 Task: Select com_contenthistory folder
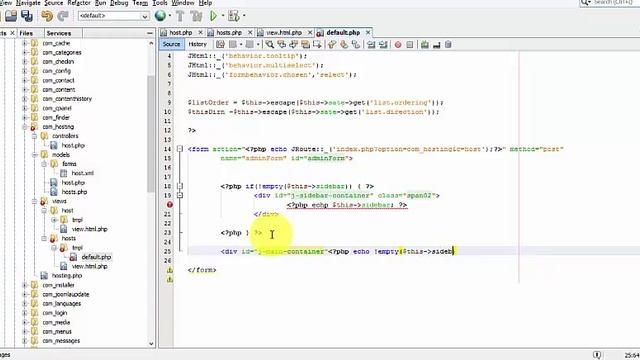(67, 99)
